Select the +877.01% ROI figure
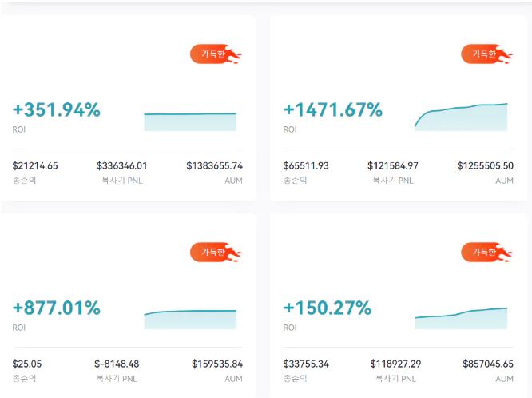 57,308
